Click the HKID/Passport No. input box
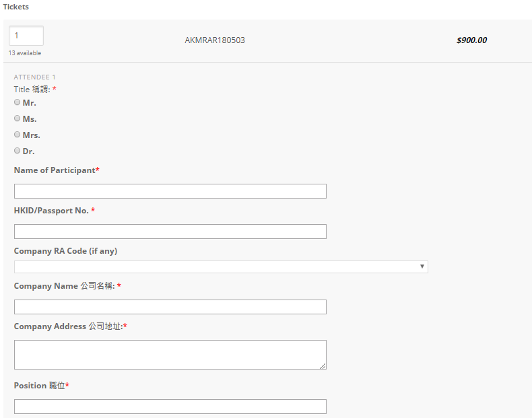The width and height of the screenshot is (532, 418). (x=170, y=232)
